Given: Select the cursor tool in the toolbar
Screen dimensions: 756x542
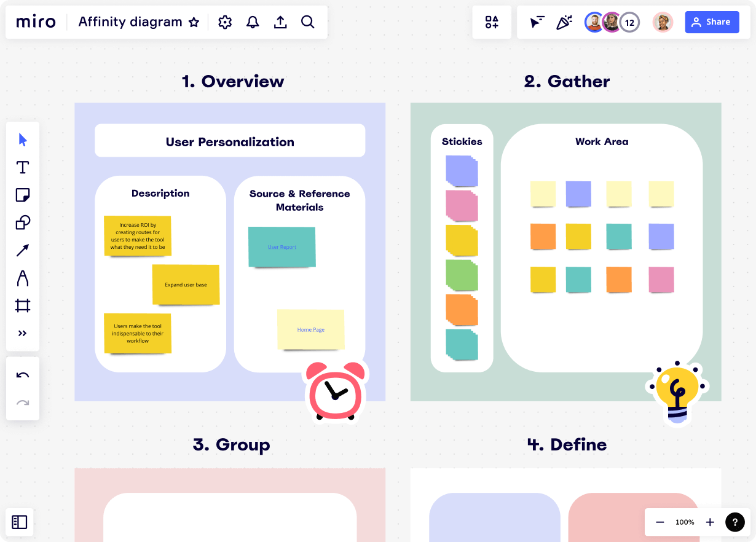Looking at the screenshot, I should [x=22, y=139].
